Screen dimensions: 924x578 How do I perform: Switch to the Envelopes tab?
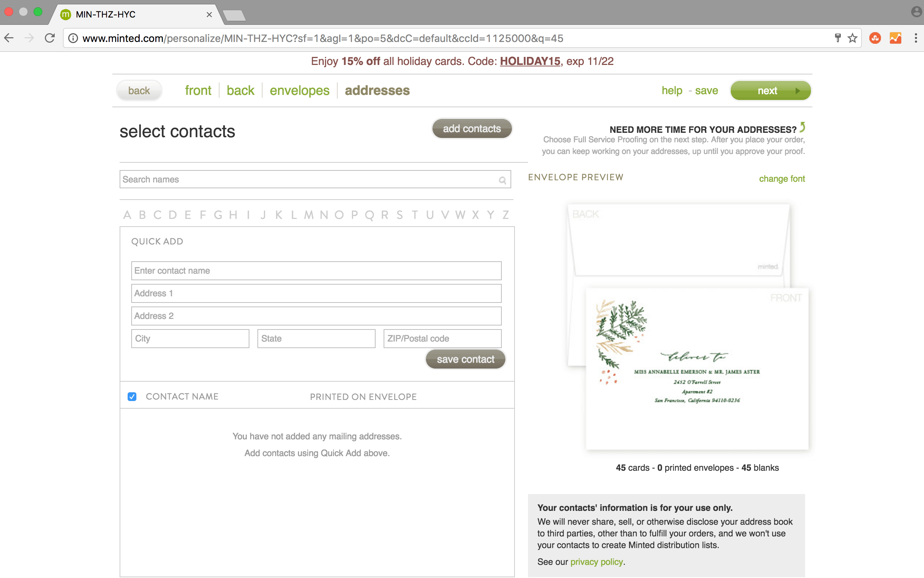(299, 90)
